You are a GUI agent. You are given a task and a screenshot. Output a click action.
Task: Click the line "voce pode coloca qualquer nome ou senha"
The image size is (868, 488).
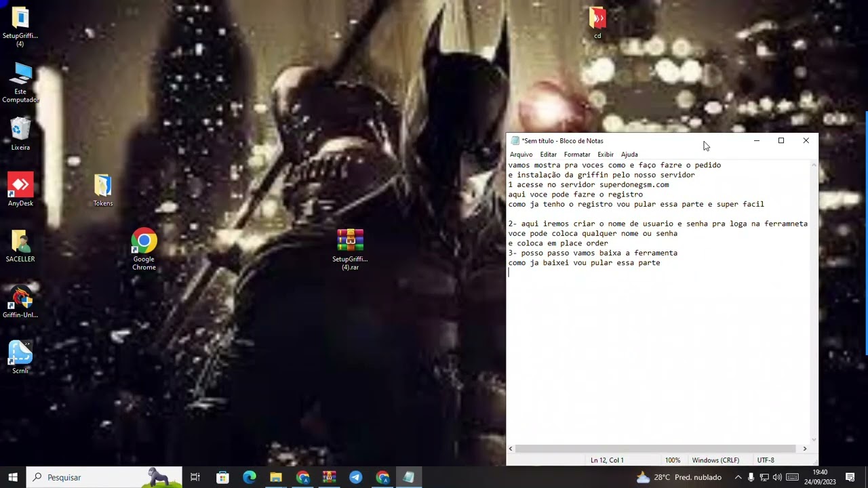click(593, 233)
